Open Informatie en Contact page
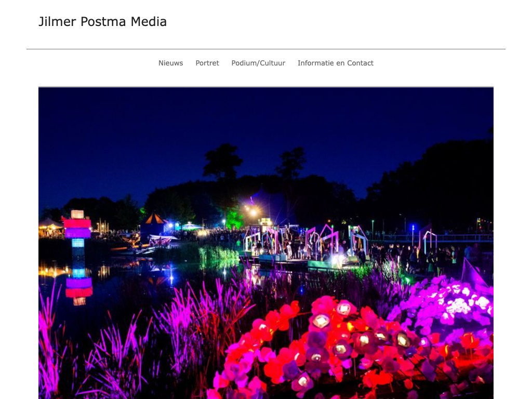The width and height of the screenshot is (532, 399). pos(336,63)
